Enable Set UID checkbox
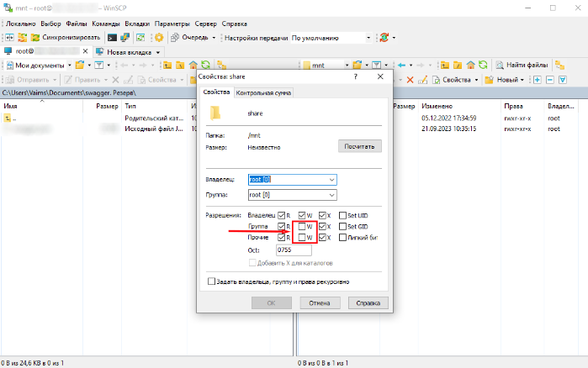 342,215
